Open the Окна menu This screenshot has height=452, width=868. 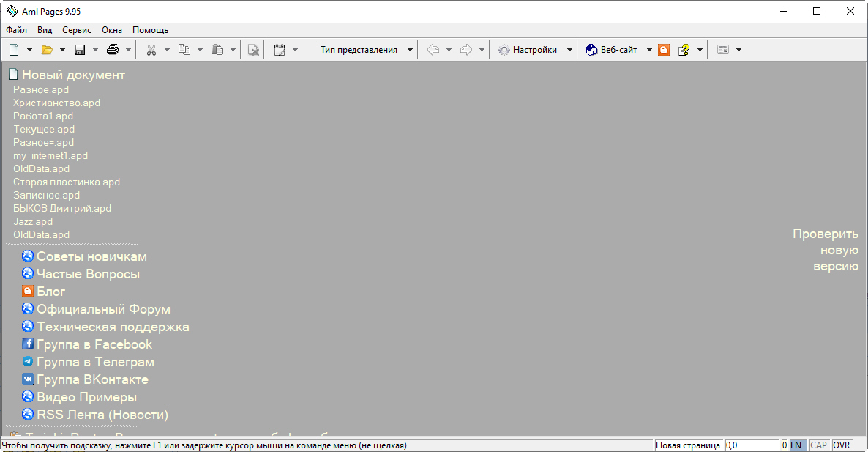(112, 30)
